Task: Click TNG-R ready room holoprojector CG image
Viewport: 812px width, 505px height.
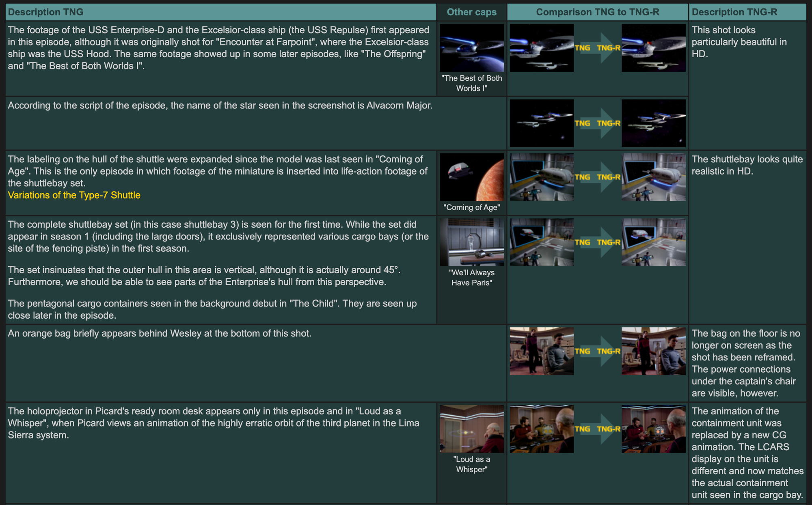Action: pos(653,429)
